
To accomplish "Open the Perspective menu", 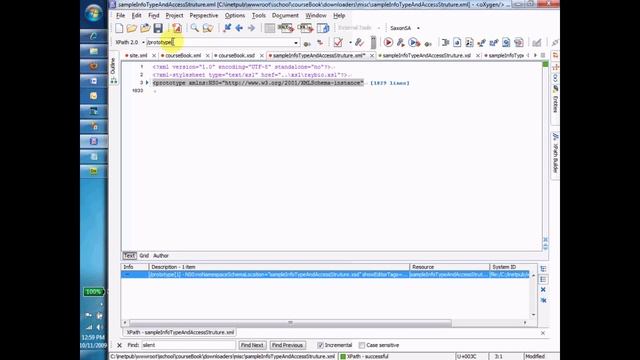I will pyautogui.click(x=204, y=16).
